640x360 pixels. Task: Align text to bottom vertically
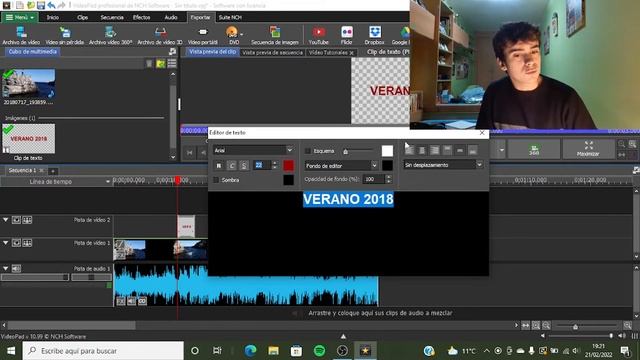click(473, 150)
